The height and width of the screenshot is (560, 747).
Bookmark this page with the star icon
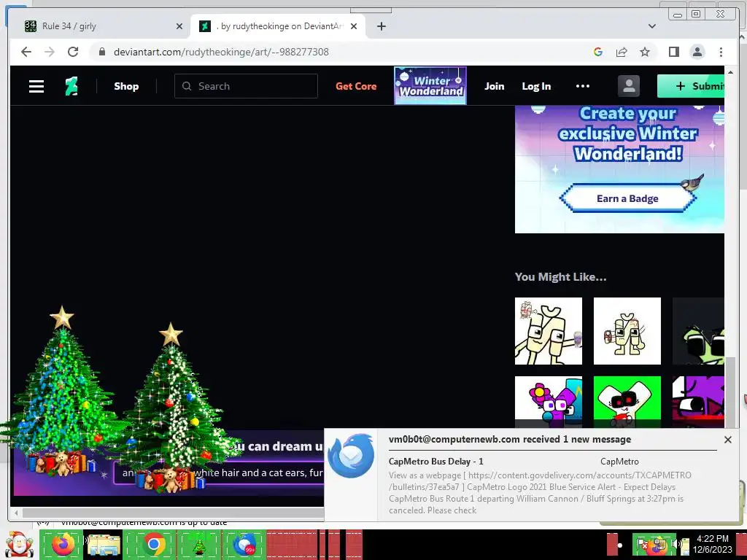tap(645, 52)
